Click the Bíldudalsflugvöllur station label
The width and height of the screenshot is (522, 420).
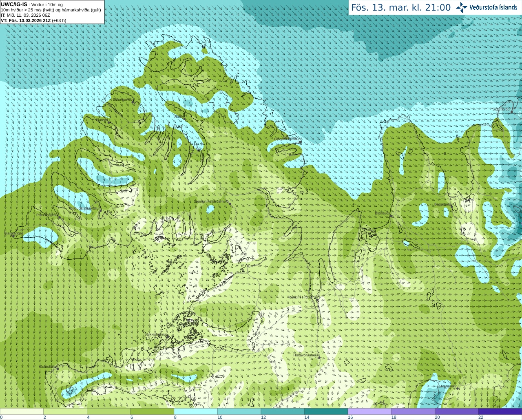point(84,208)
